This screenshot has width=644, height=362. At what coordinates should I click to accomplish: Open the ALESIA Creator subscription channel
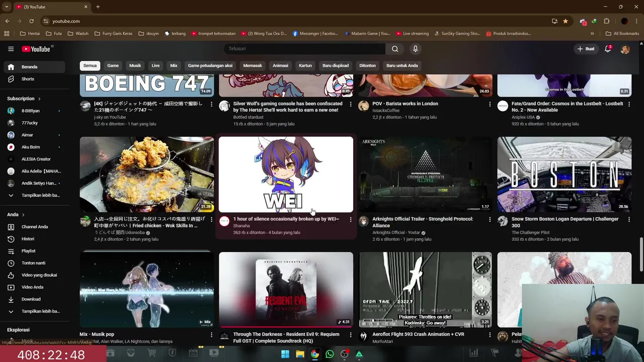(34, 159)
